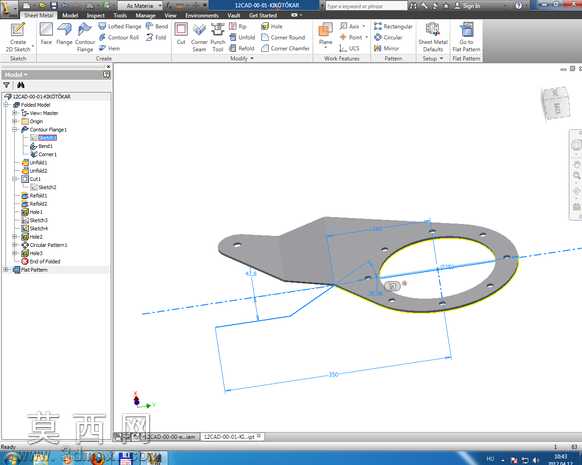Image resolution: width=582 pixels, height=465 pixels.
Task: Open the Vault tab
Action: coord(234,15)
